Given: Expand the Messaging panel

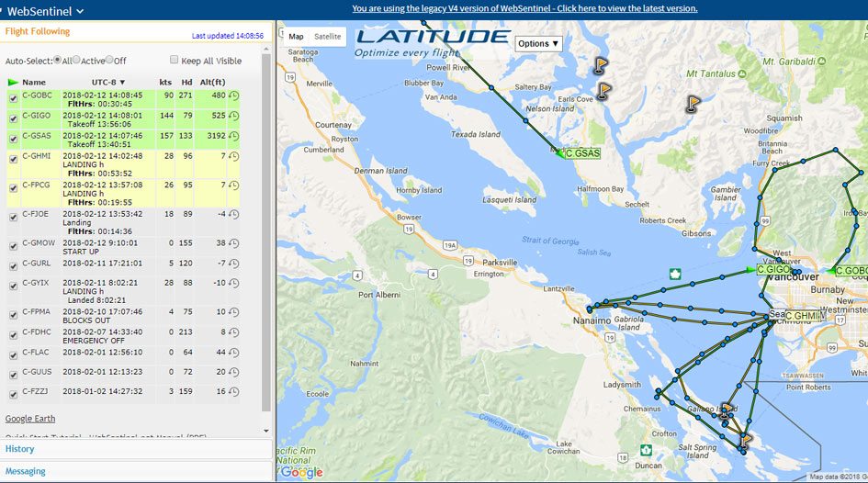Looking at the screenshot, I should [x=136, y=471].
